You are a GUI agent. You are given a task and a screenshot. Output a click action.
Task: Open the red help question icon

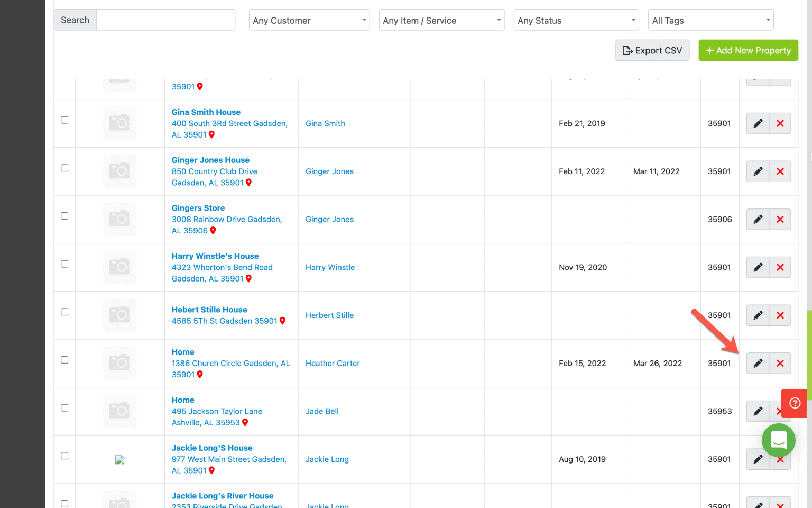[x=795, y=403]
